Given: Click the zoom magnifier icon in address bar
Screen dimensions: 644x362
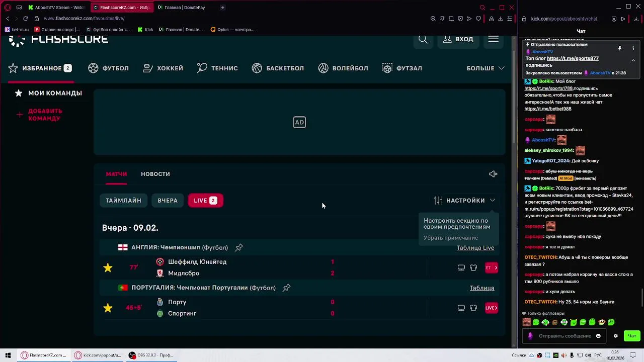Looking at the screenshot, I should click(x=433, y=19).
